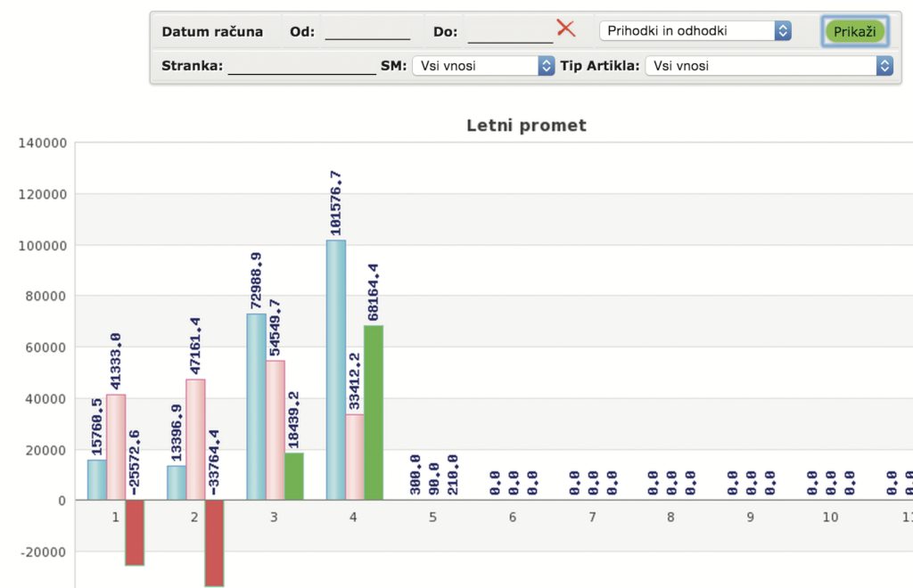Click the pink bar labeled 47161.4
Viewport: 913px width, 588px height.
click(x=195, y=439)
